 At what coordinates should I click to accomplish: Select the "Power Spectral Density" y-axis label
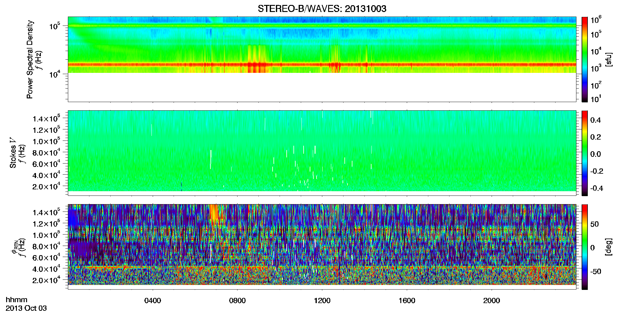click(30, 59)
